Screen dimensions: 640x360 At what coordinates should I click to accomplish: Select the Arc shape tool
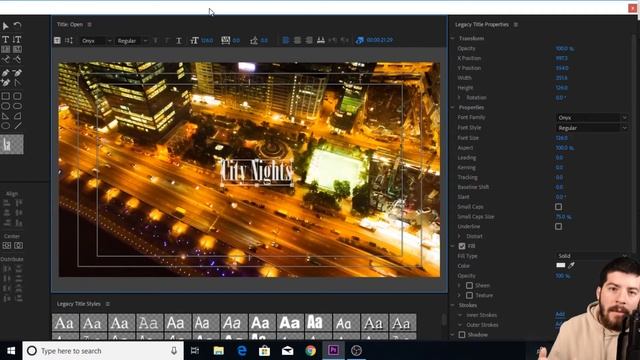(17, 116)
